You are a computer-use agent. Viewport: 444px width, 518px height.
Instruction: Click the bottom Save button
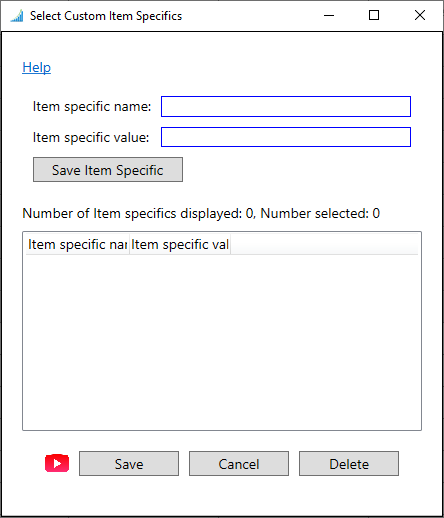coord(129,464)
